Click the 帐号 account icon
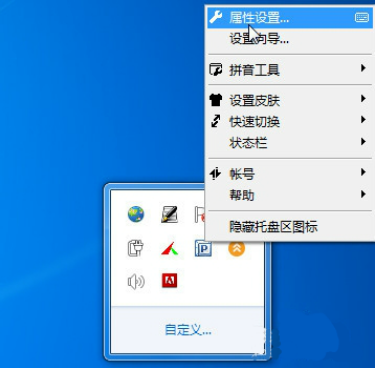 (215, 173)
